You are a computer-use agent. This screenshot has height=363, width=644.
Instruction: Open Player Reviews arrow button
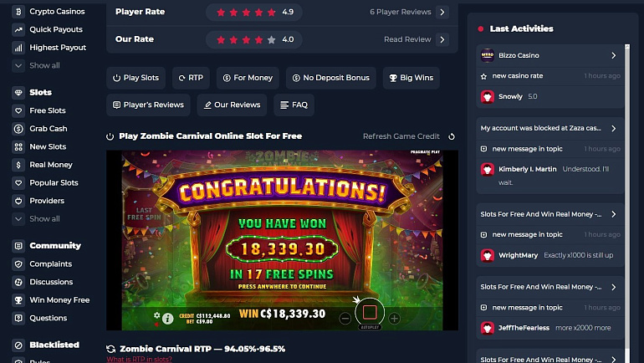(442, 13)
